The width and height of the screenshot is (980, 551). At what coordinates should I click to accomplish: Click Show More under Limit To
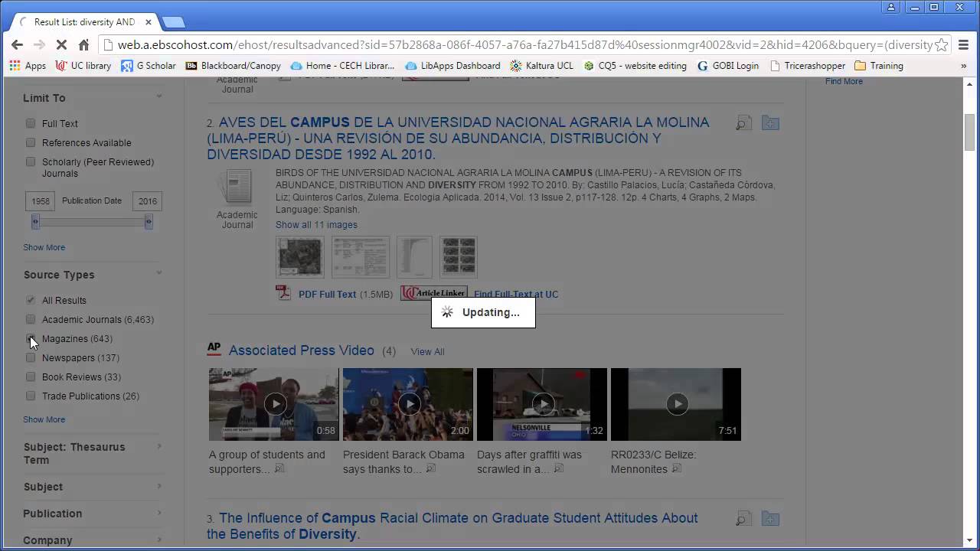click(44, 247)
